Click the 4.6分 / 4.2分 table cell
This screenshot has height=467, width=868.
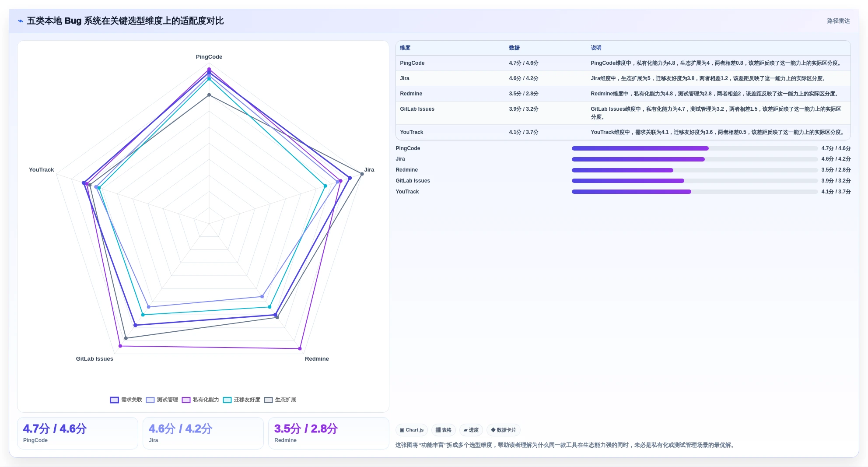(524, 78)
